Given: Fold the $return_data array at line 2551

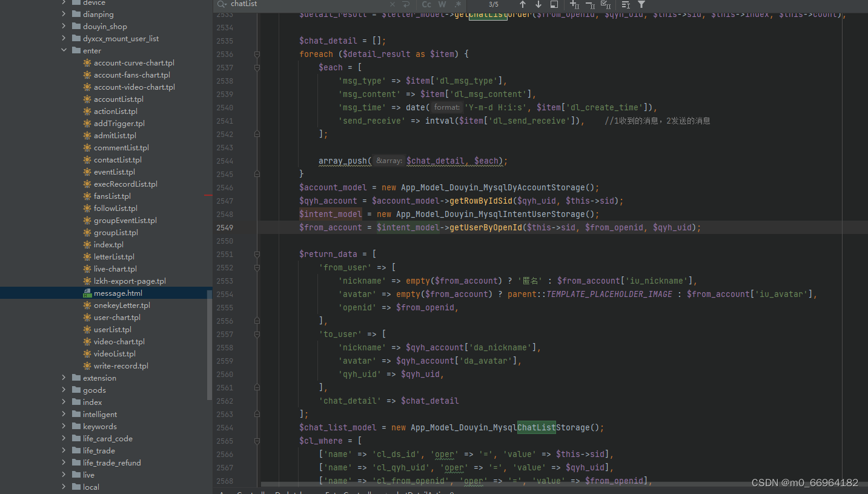Looking at the screenshot, I should [257, 254].
